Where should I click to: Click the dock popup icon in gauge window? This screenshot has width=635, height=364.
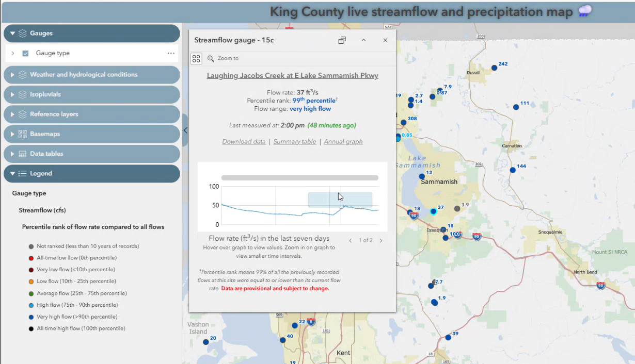tap(342, 40)
